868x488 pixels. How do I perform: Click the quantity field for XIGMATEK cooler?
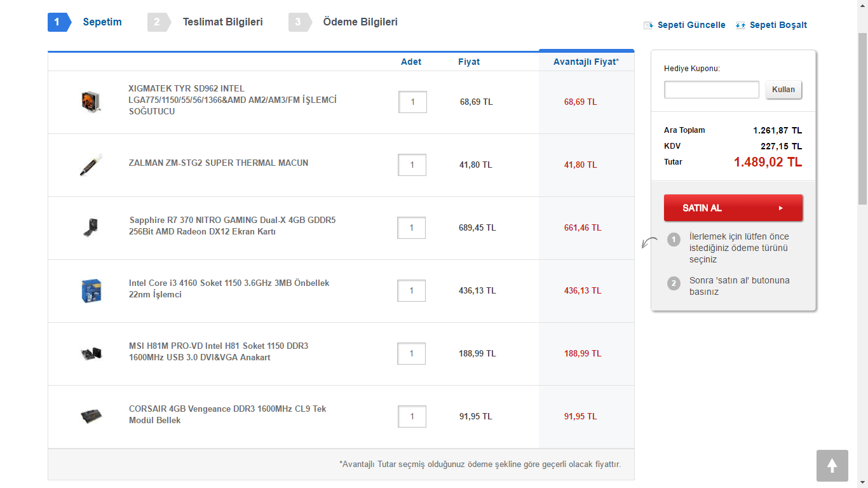coord(412,102)
